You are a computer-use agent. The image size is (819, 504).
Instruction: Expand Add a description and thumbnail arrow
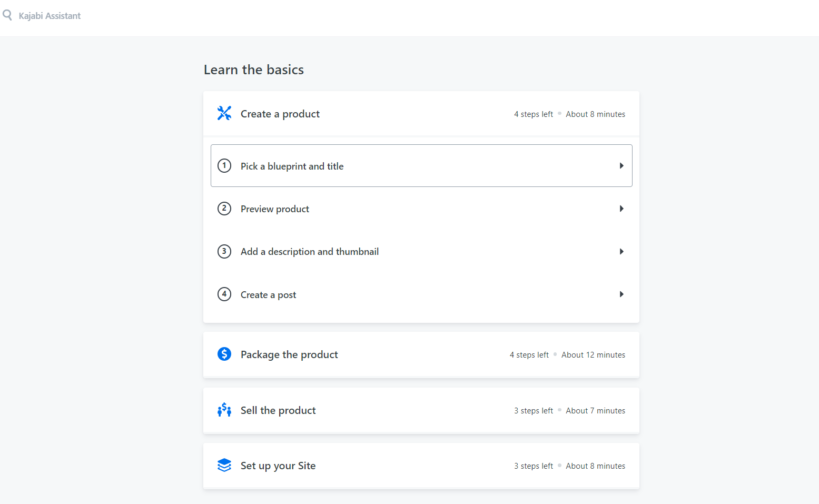tap(621, 252)
